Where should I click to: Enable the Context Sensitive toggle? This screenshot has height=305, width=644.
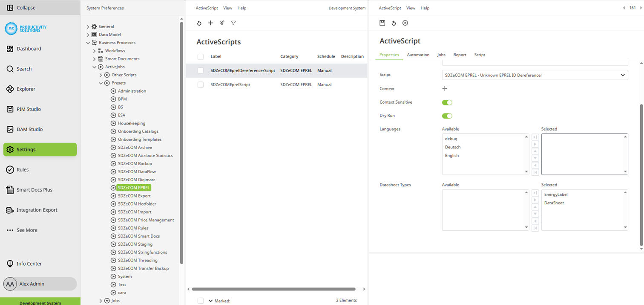(x=447, y=102)
